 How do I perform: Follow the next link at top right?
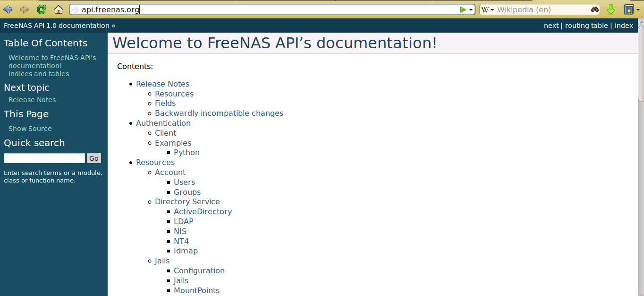(551, 26)
